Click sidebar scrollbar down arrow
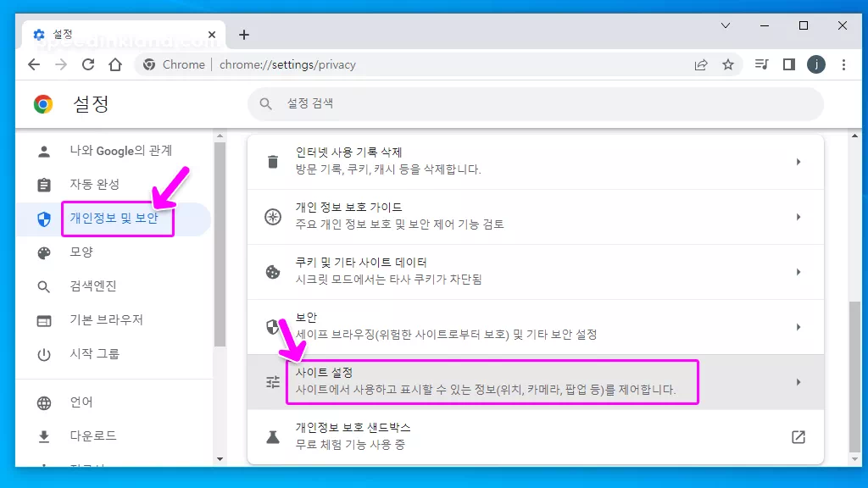Viewport: 868px width, 488px height. coord(220,459)
